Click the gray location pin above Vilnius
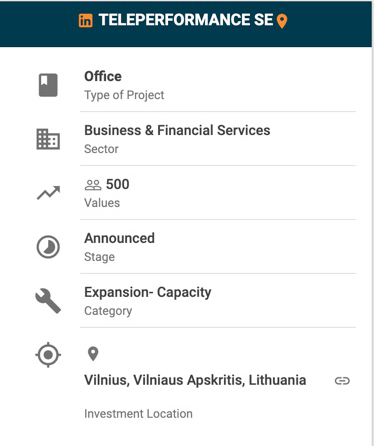The image size is (374, 446). click(93, 354)
